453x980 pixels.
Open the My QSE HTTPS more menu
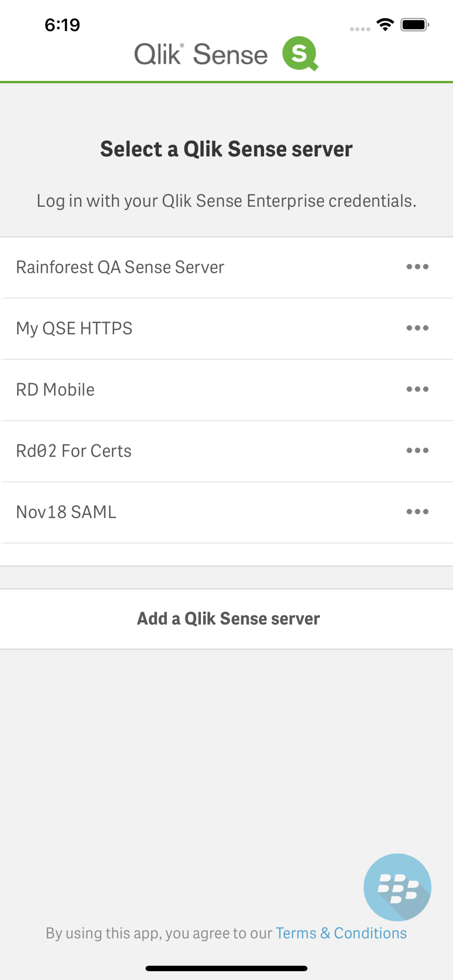pyautogui.click(x=417, y=328)
